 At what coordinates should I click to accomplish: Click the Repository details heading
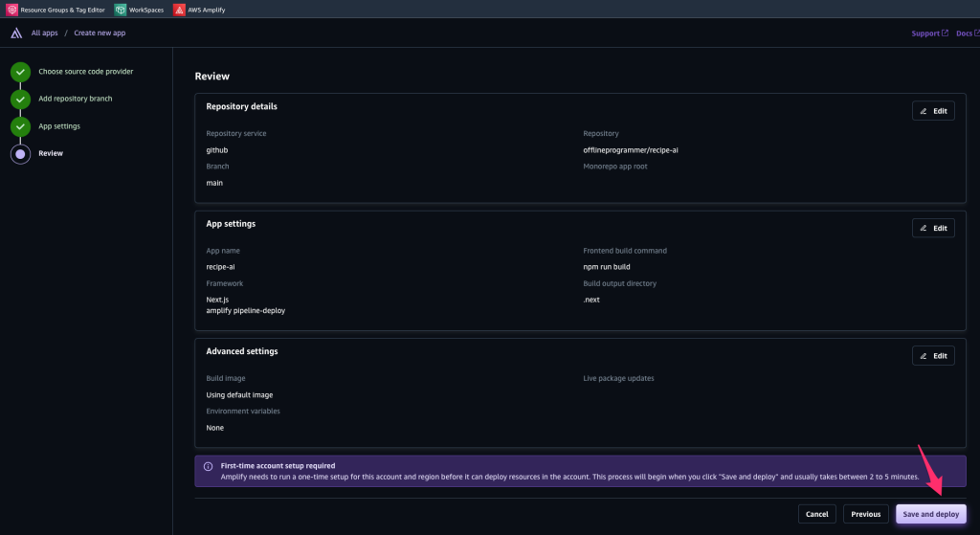[242, 106]
